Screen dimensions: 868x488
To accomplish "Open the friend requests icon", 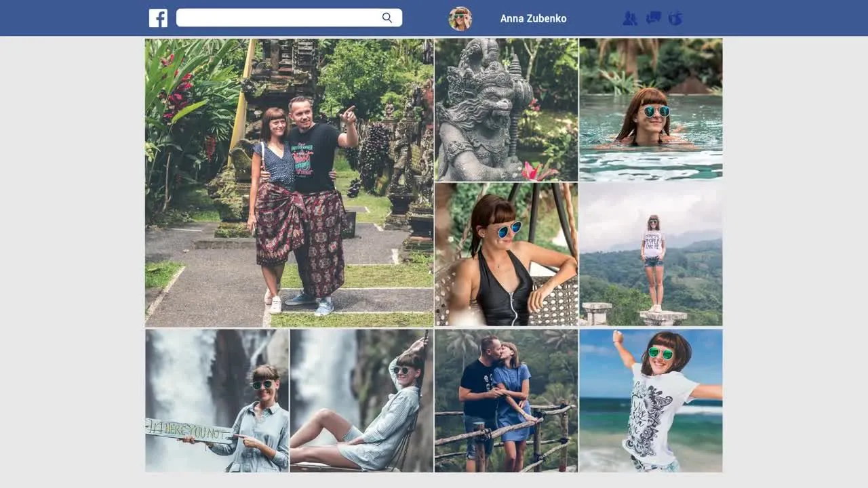I will [630, 18].
